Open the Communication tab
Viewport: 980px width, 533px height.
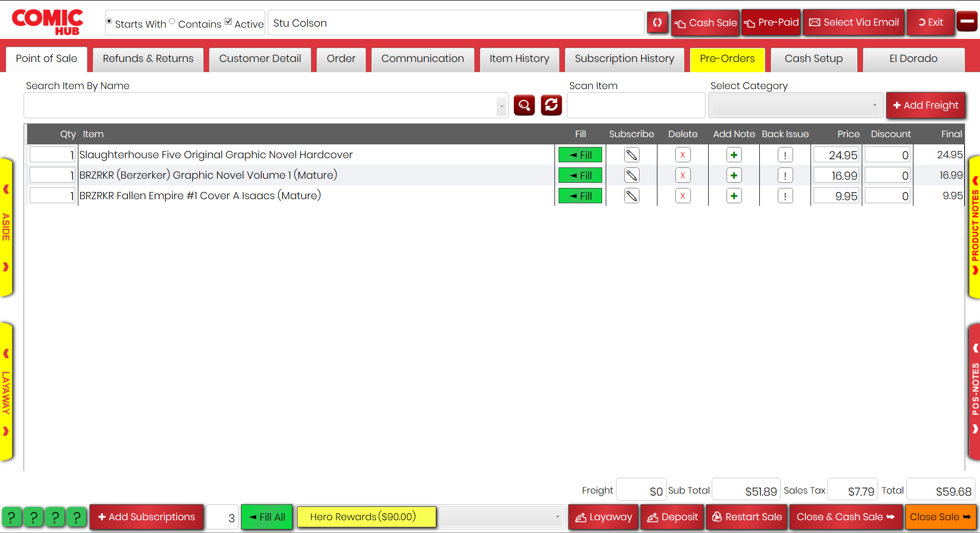pos(422,59)
